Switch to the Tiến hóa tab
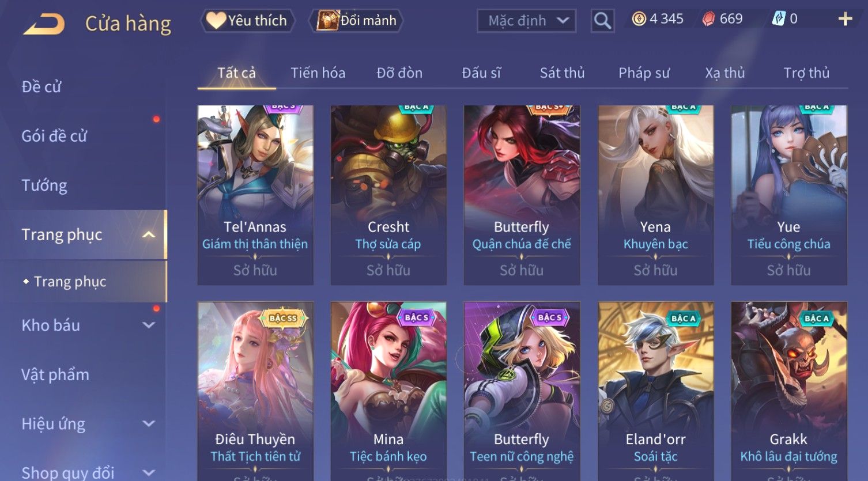Viewport: 868px width, 481px height. tap(318, 73)
